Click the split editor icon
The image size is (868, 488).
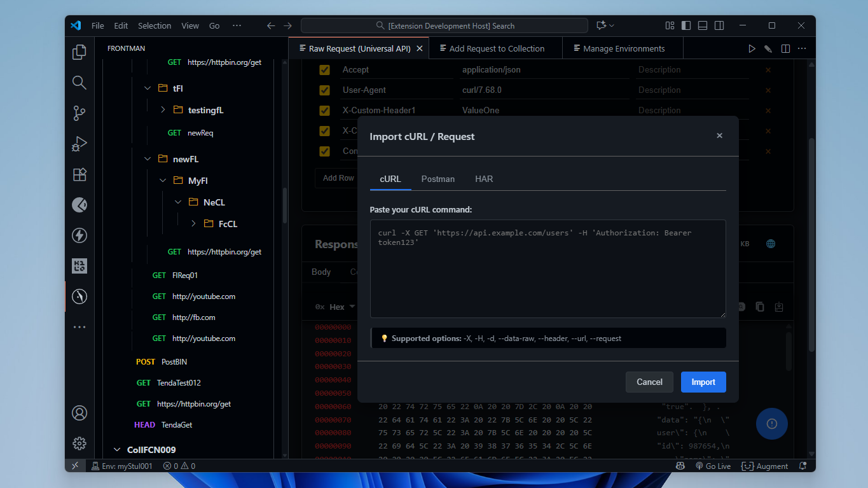click(x=785, y=48)
